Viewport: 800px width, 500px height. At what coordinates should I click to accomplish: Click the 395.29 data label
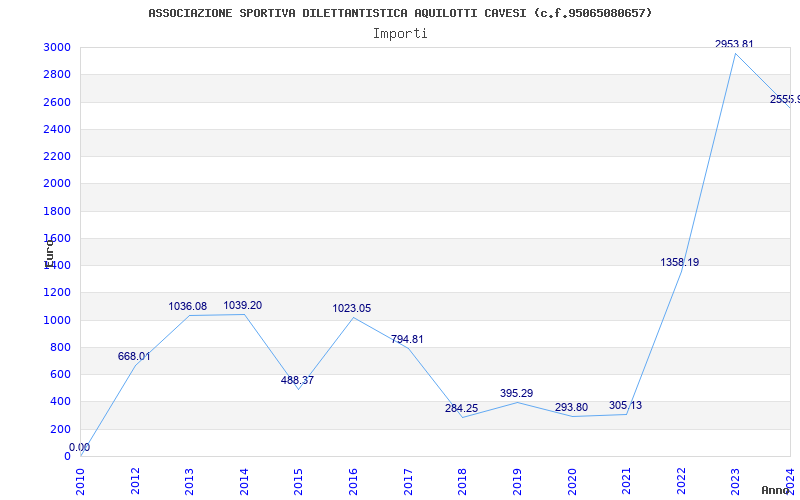516,393
